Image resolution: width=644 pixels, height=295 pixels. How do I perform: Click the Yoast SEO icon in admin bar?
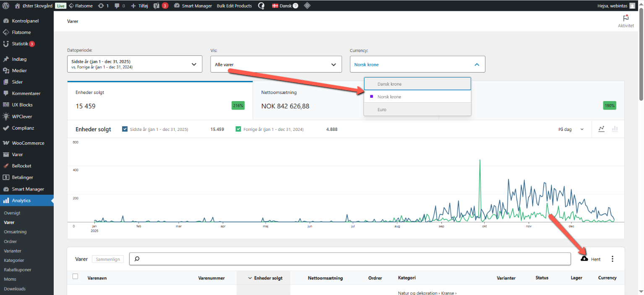click(x=156, y=6)
